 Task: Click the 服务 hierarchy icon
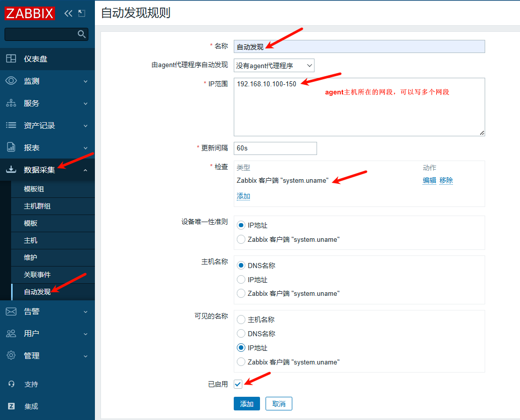11,103
